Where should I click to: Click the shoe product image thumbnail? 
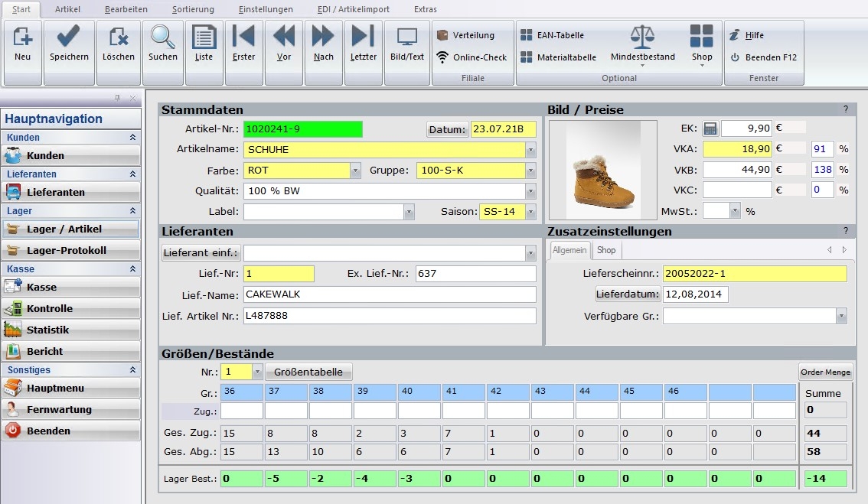tap(602, 171)
